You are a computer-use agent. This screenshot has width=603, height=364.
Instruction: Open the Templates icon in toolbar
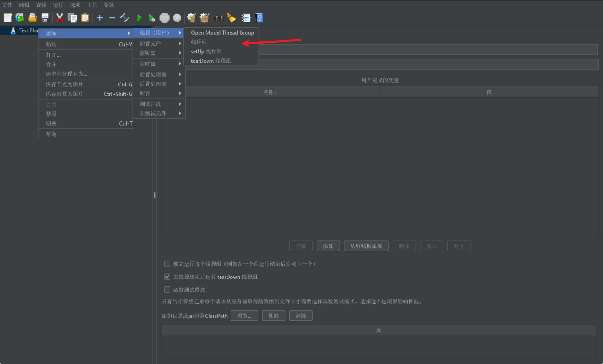point(20,18)
